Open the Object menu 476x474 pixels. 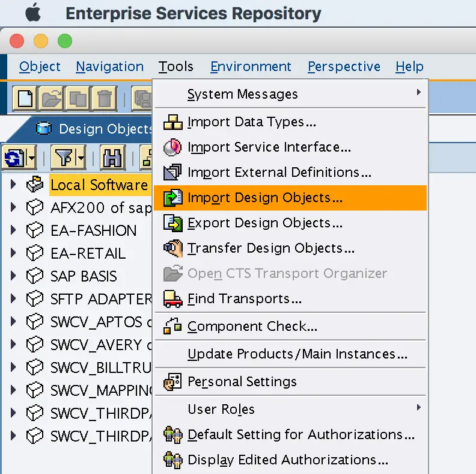point(40,67)
